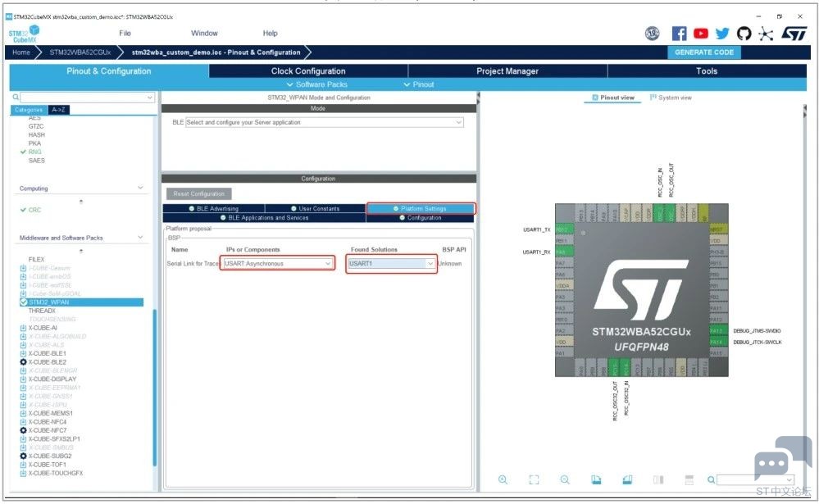The image size is (819, 504).
Task: Click the ST logo in the header
Action: tap(794, 34)
